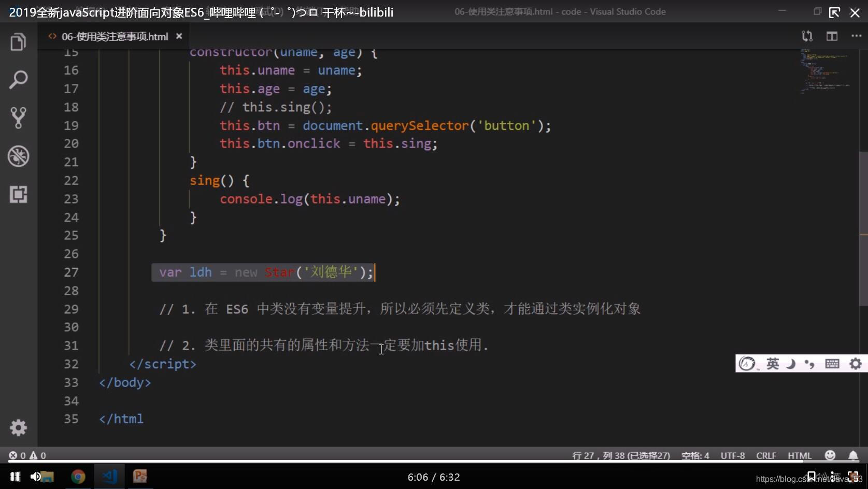Open IME settings gear

click(x=856, y=364)
